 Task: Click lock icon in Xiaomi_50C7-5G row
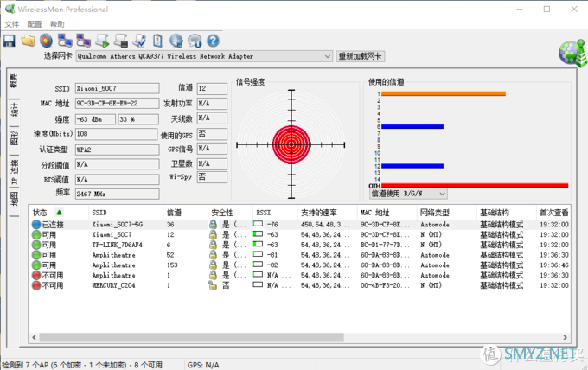213,225
